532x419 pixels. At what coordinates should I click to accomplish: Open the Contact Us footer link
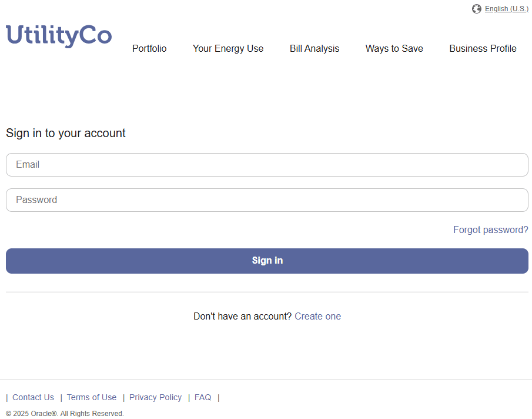pyautogui.click(x=33, y=397)
